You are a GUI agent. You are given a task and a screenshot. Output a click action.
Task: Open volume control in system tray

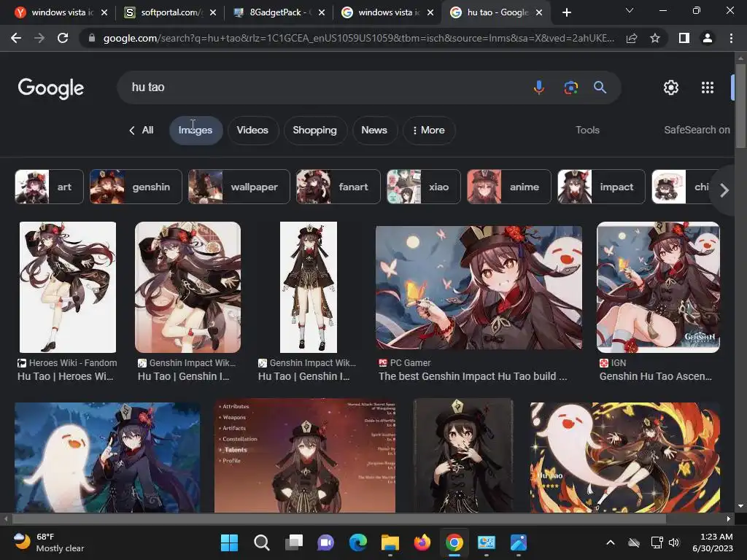674,542
